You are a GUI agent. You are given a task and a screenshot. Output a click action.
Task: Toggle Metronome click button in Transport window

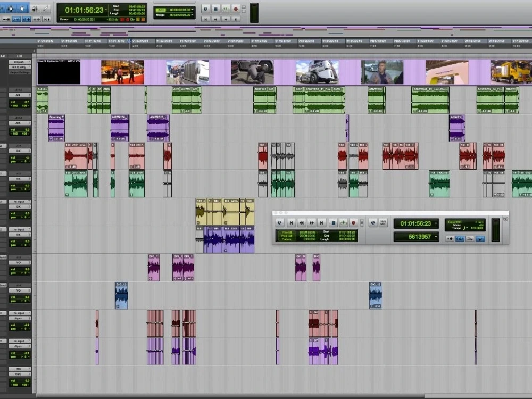(460, 238)
